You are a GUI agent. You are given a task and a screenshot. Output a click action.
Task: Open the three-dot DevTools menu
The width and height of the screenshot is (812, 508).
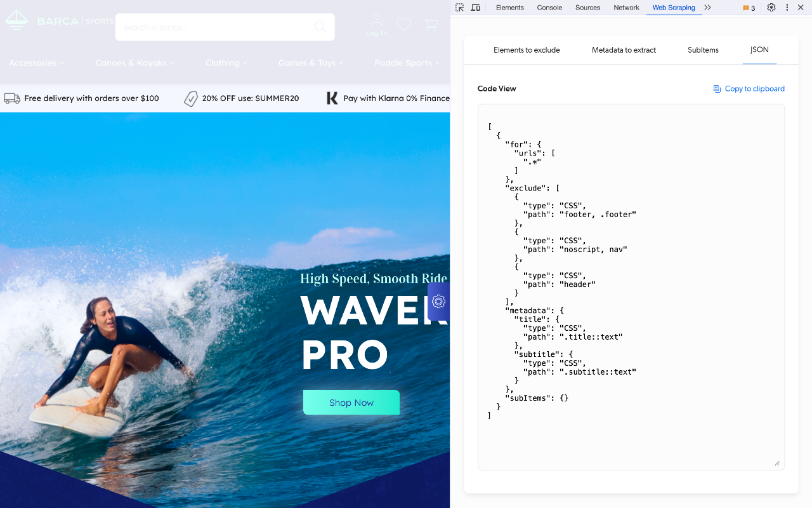pos(786,7)
